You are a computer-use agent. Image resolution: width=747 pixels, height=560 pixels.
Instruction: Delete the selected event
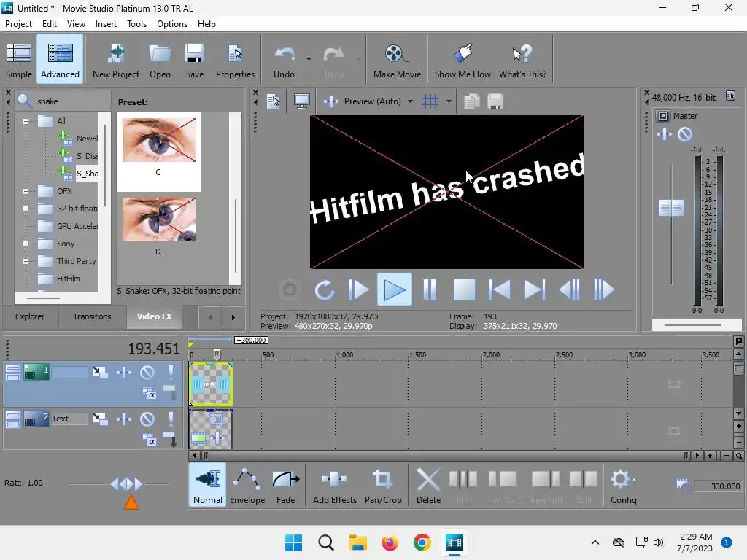click(x=428, y=486)
